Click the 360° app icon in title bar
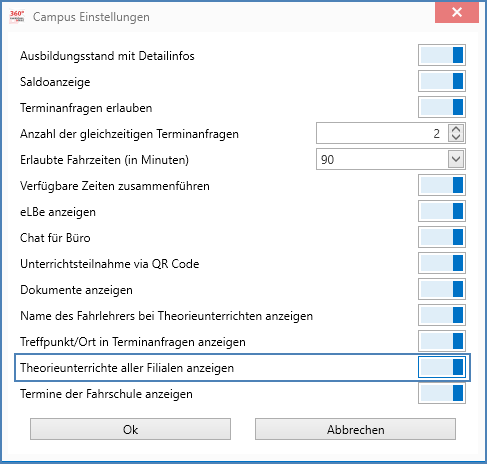The image size is (487, 464). 17,16
